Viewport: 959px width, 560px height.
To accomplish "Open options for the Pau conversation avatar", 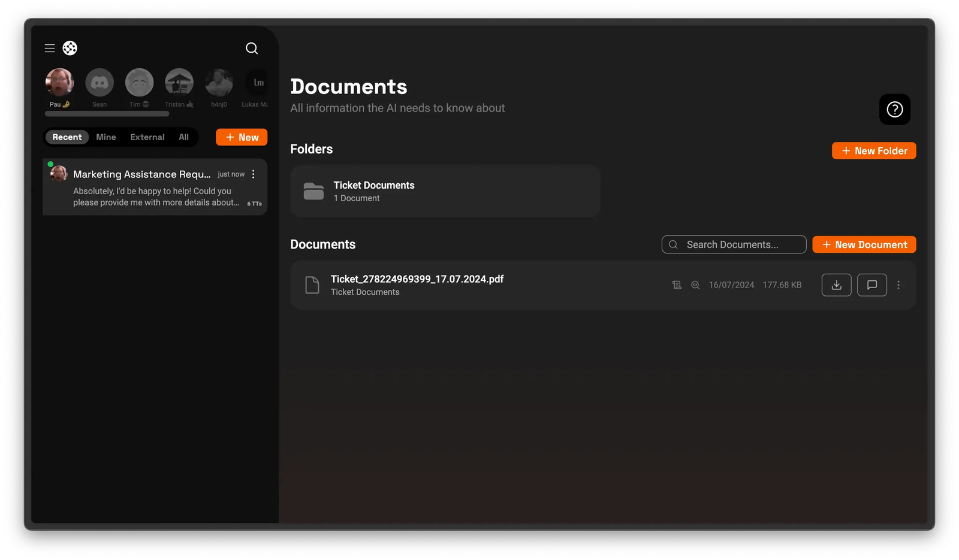I will click(59, 84).
